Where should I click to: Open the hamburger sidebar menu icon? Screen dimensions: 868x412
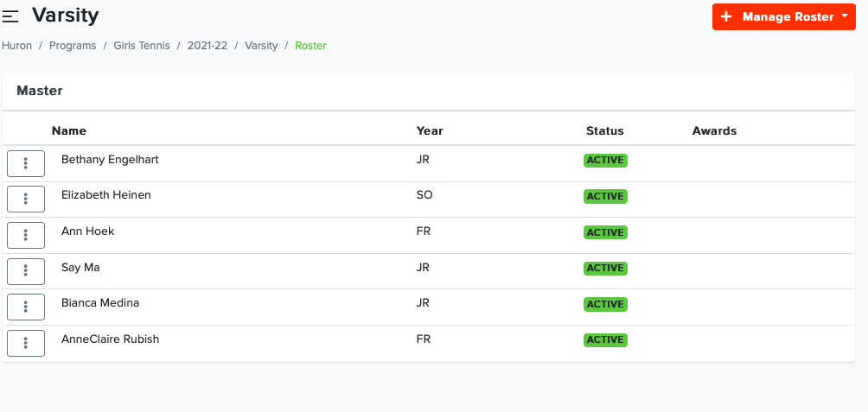click(x=10, y=16)
